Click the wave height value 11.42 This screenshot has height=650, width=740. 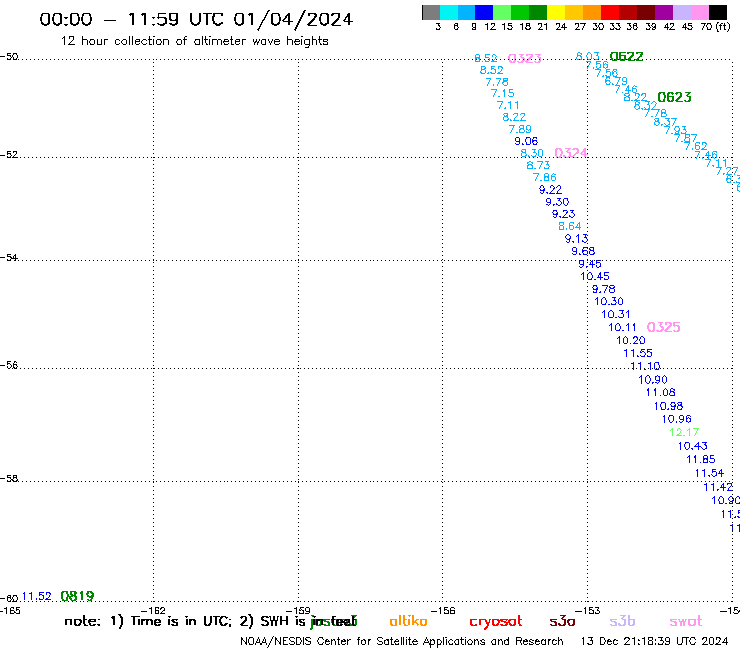718,487
